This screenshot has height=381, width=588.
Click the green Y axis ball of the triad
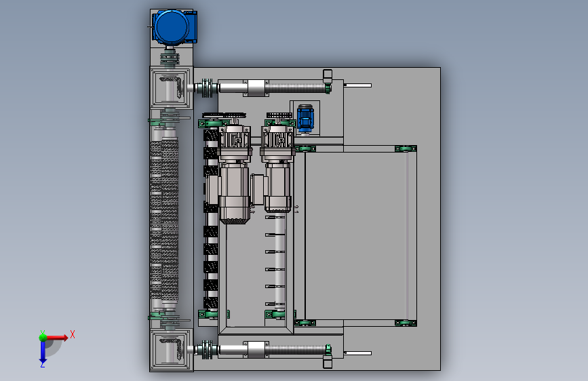click(x=43, y=337)
